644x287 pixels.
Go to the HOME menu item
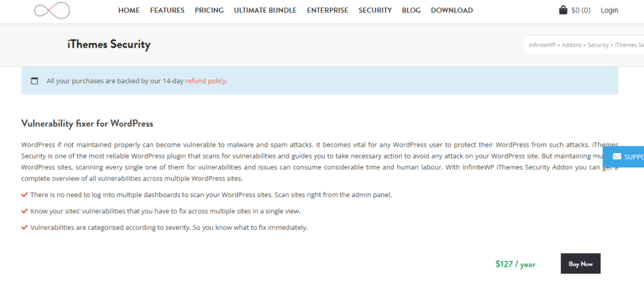[x=129, y=10]
